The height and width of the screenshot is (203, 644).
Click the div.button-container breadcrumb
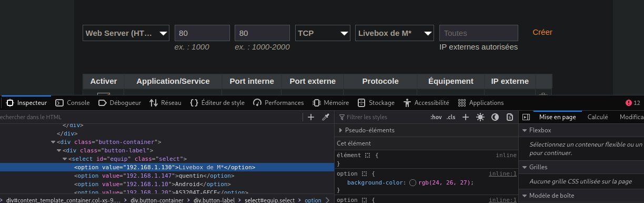click(157, 200)
